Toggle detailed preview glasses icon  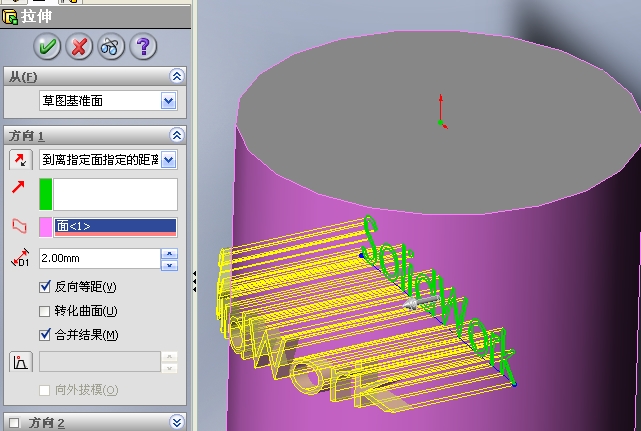[x=111, y=46]
